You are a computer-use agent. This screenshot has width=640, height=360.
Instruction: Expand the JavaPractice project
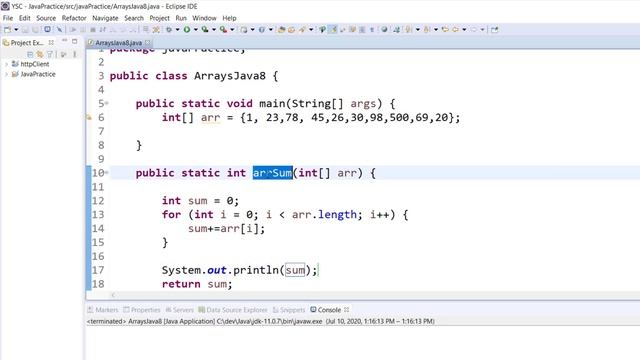(6, 74)
